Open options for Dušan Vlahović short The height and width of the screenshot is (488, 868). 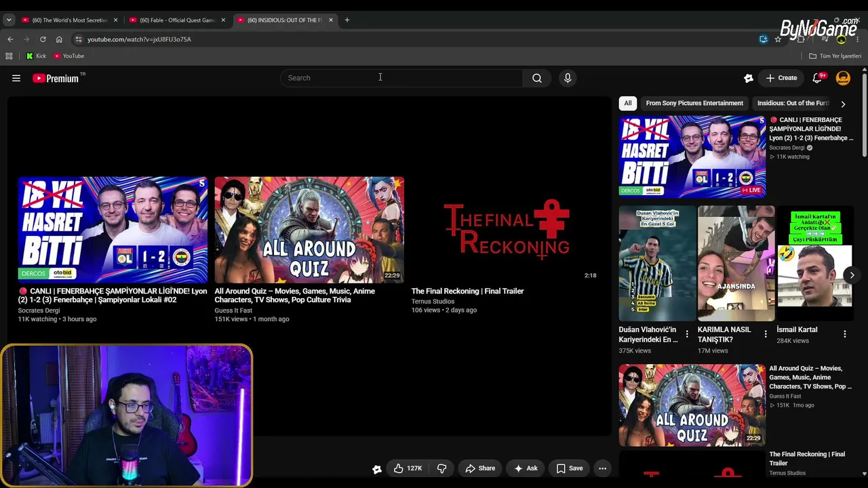tap(687, 334)
